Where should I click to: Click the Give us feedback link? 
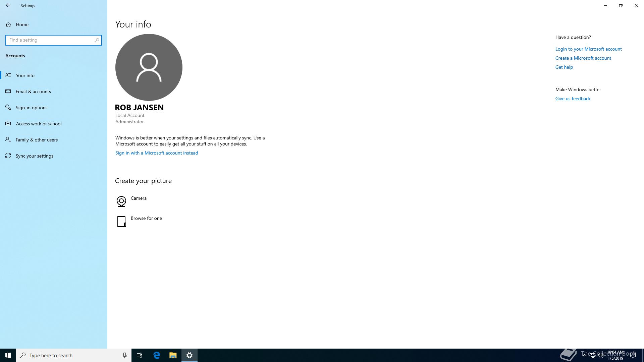pos(573,99)
